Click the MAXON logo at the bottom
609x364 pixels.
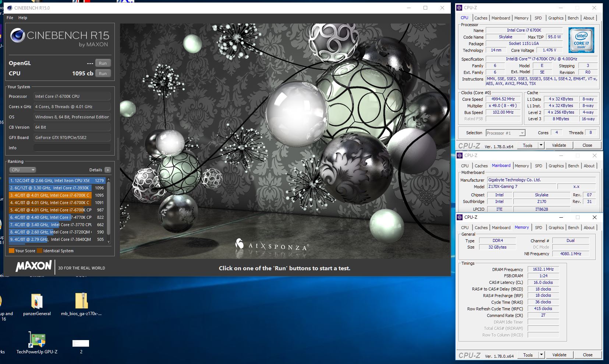pos(33,266)
